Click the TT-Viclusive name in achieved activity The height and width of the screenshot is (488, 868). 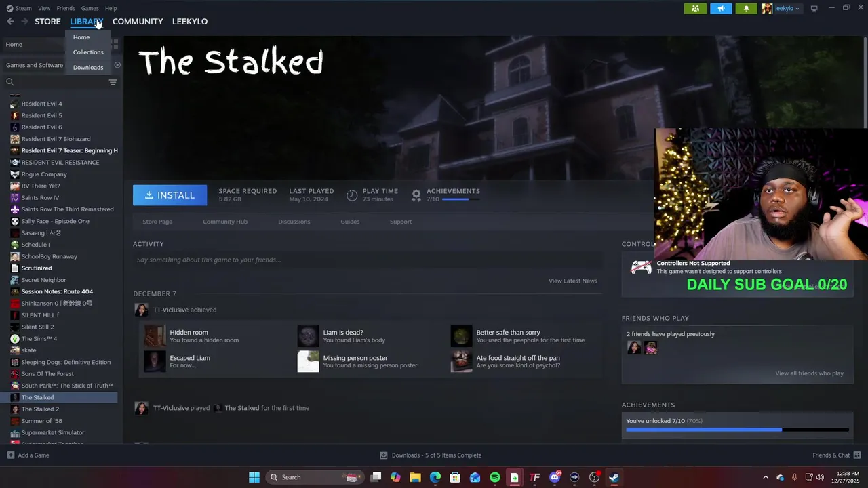[x=171, y=310]
